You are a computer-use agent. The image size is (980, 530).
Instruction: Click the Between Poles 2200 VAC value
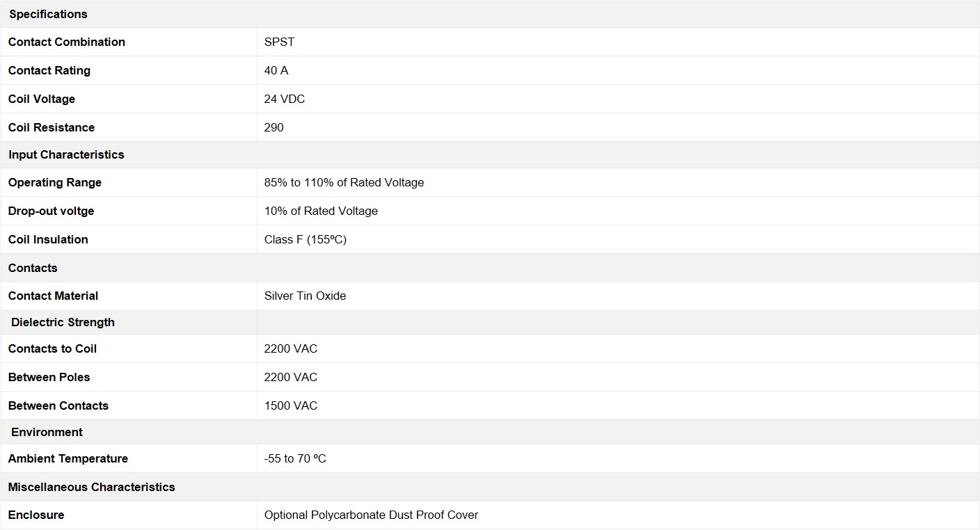point(291,377)
